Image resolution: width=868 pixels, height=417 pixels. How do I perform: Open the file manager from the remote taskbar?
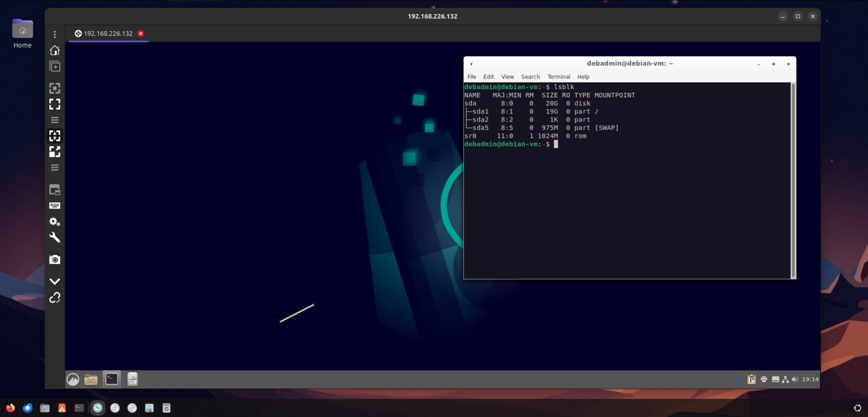pos(90,379)
